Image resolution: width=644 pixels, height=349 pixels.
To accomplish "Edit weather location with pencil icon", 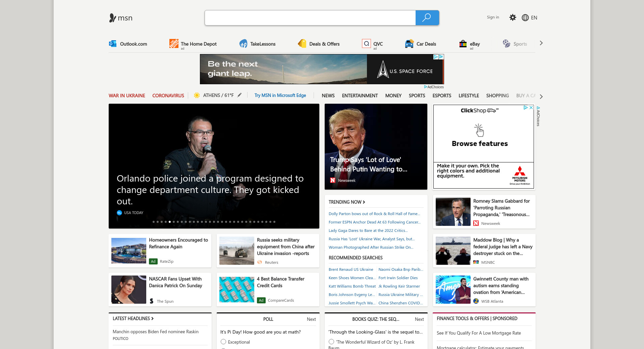I will pyautogui.click(x=239, y=95).
